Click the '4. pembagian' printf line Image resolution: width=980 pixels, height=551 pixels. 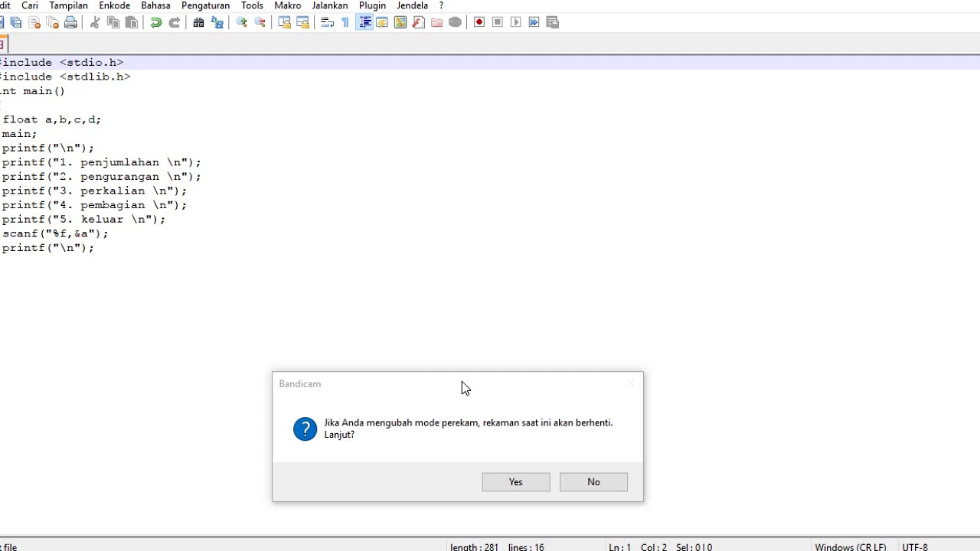94,205
